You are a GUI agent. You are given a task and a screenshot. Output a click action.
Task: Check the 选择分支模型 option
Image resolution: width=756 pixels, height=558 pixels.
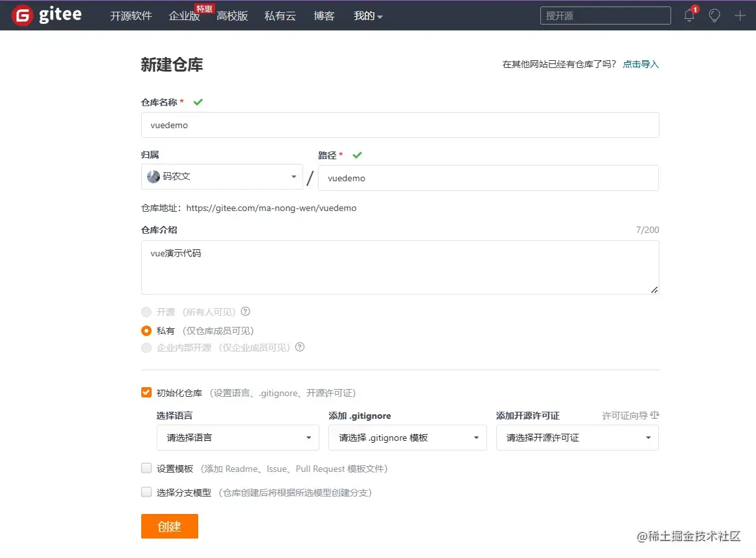[146, 492]
